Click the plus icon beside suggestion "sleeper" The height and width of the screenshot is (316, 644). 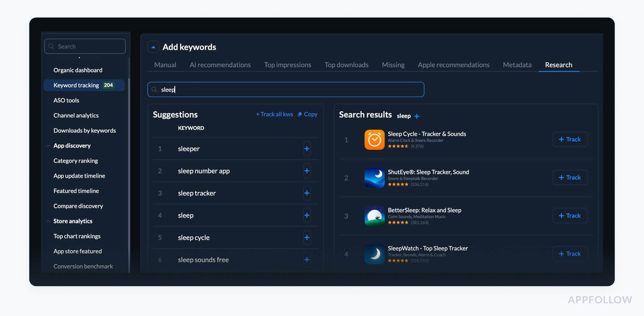pyautogui.click(x=307, y=149)
